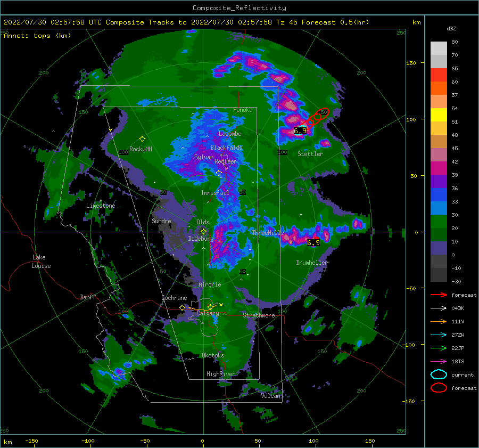Image resolution: width=479 pixels, height=448 pixels.
Task: Click the -100 tick on the bottom km axis
Action: point(88,441)
